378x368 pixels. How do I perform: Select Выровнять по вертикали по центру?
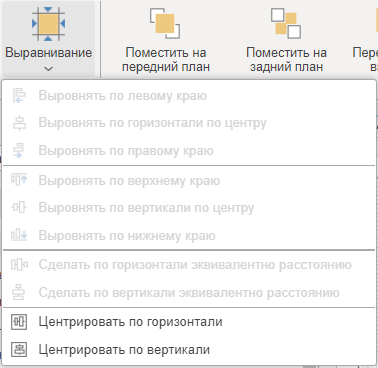(189, 208)
